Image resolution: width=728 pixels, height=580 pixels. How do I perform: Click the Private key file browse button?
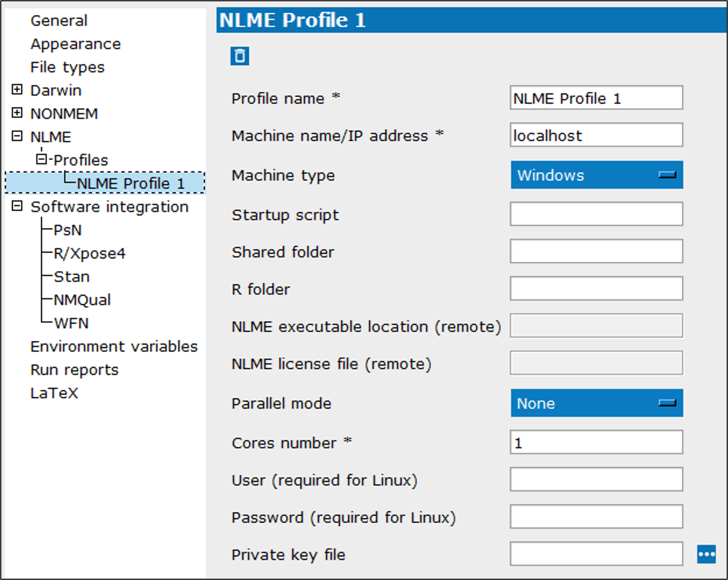pyautogui.click(x=706, y=554)
